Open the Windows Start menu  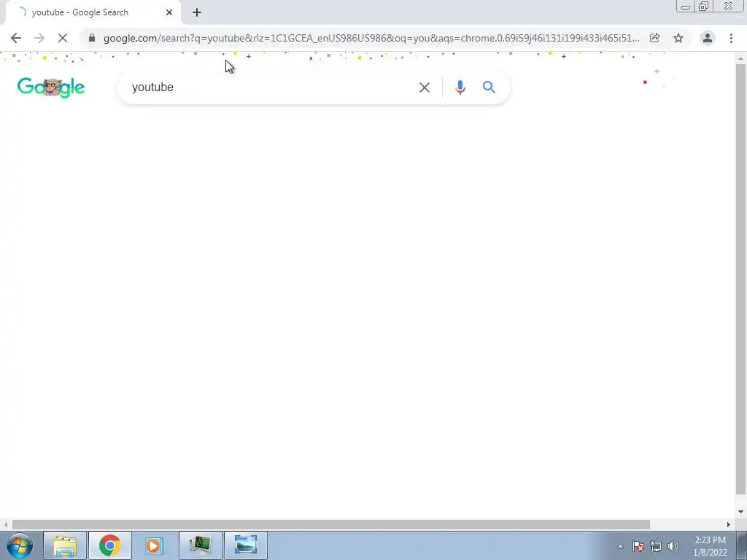pyautogui.click(x=20, y=545)
